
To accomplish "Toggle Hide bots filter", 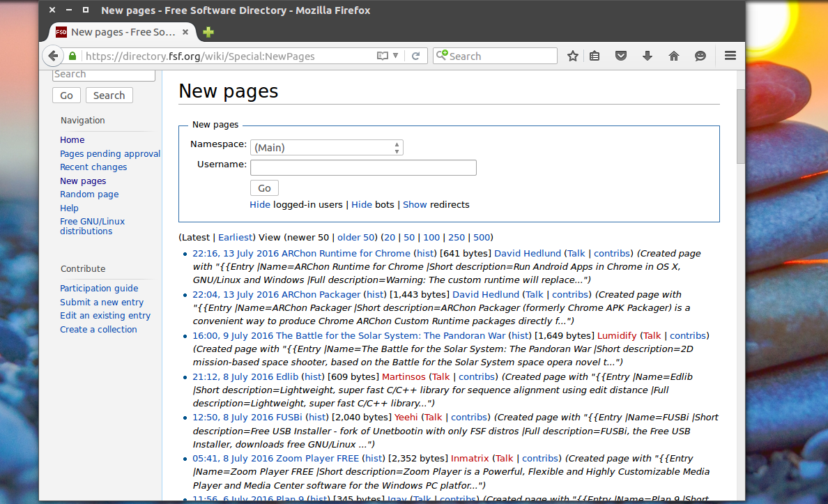I will click(x=361, y=205).
